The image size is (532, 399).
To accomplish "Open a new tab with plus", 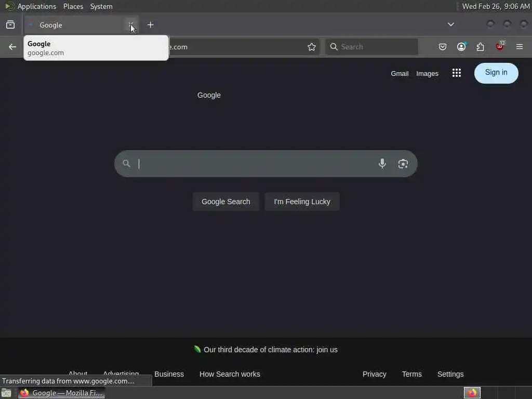I will click(x=150, y=25).
